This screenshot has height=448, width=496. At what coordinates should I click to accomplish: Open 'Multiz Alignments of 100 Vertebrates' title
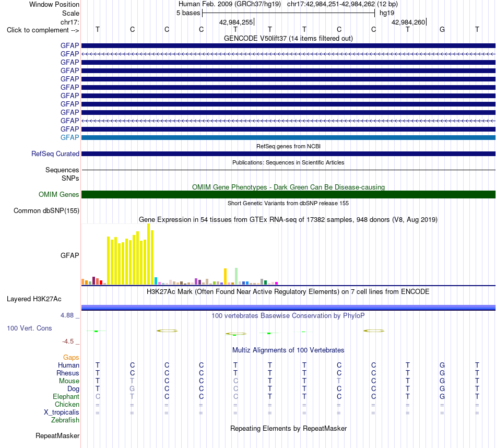coord(288,350)
